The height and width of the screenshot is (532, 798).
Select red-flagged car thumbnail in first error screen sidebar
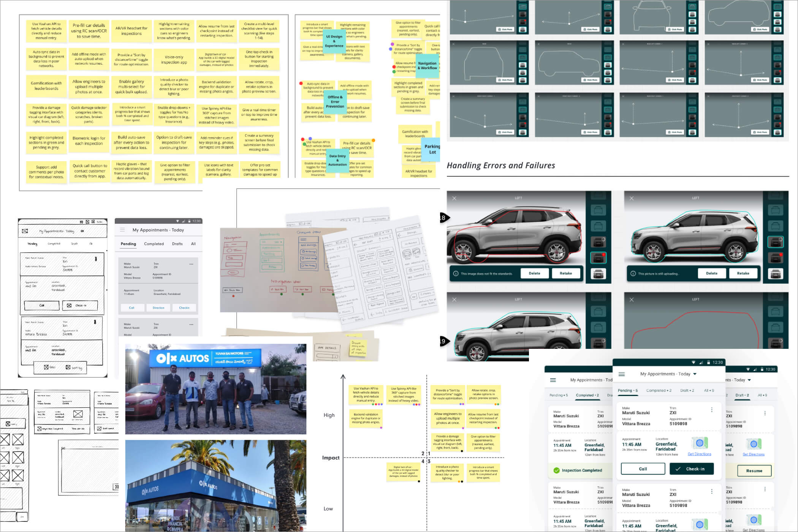pyautogui.click(x=598, y=258)
